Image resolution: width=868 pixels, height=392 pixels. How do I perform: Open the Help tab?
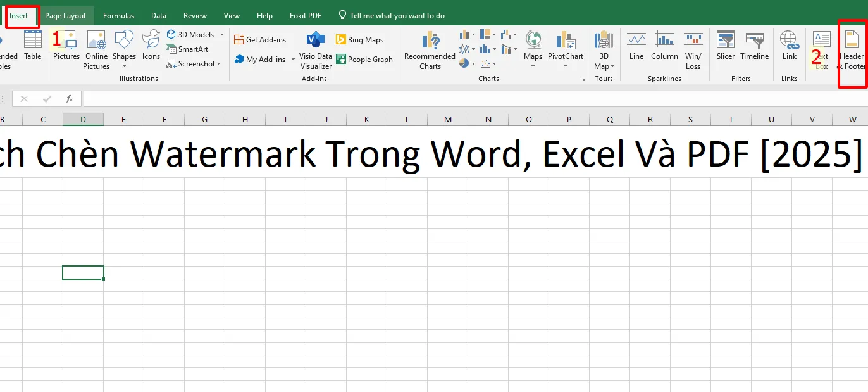coord(265,16)
